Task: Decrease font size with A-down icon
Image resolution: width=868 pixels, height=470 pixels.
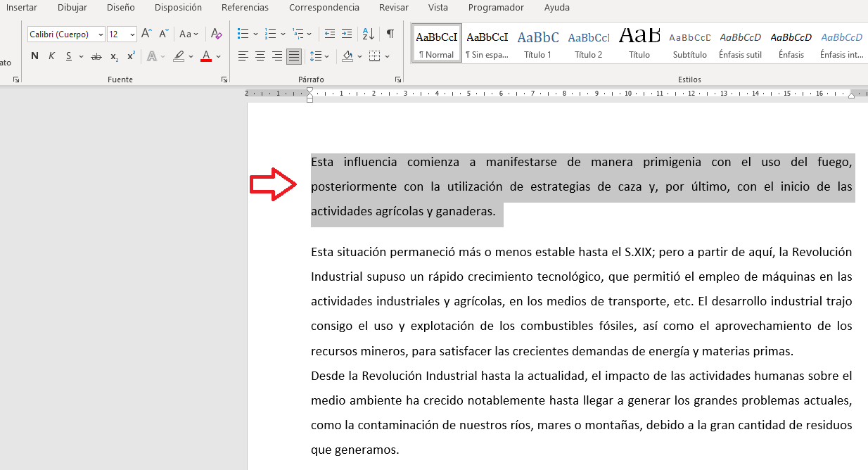Action: point(163,34)
